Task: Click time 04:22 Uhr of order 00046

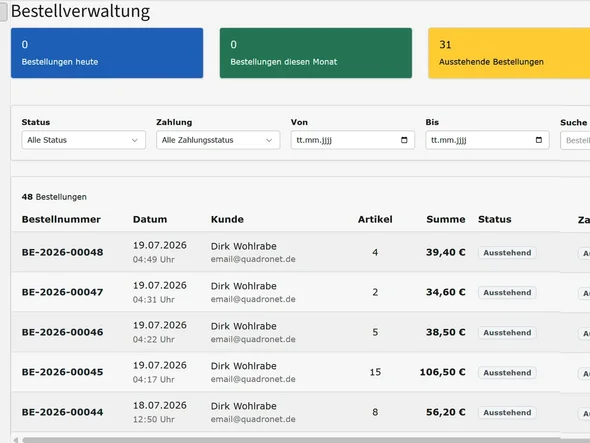Action: point(154,339)
